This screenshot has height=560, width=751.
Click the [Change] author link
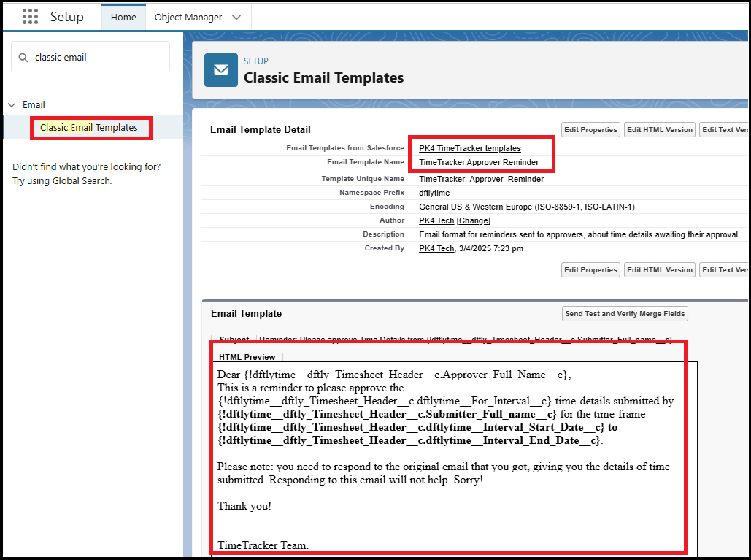(473, 220)
